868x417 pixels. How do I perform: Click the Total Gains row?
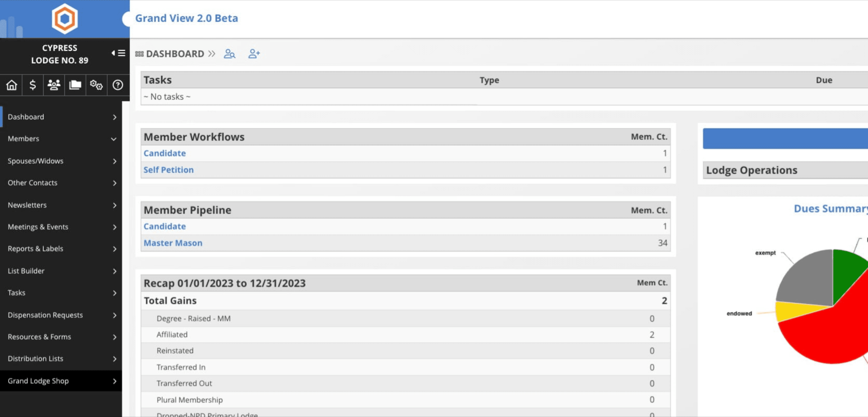[x=405, y=301]
